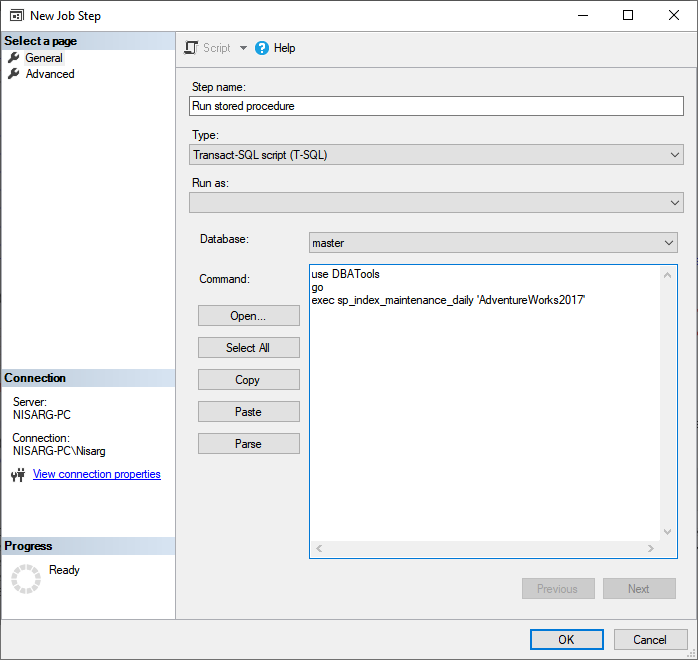The width and height of the screenshot is (698, 660).
Task: Click the Help toolbar label
Action: point(284,48)
